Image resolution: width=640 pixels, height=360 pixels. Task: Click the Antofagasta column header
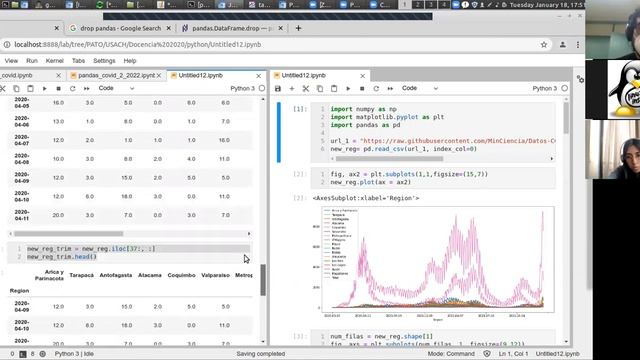pos(116,276)
